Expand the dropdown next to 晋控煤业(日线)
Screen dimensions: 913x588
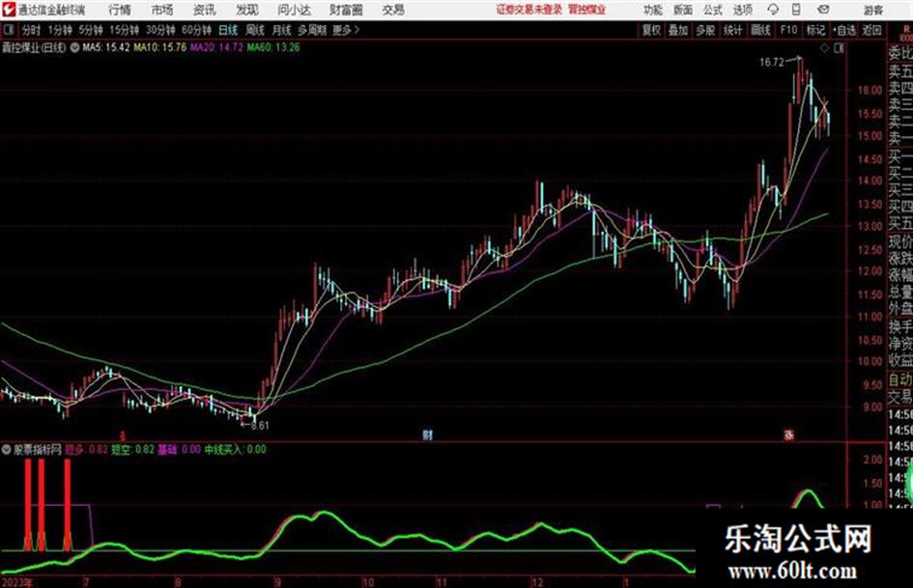74,47
